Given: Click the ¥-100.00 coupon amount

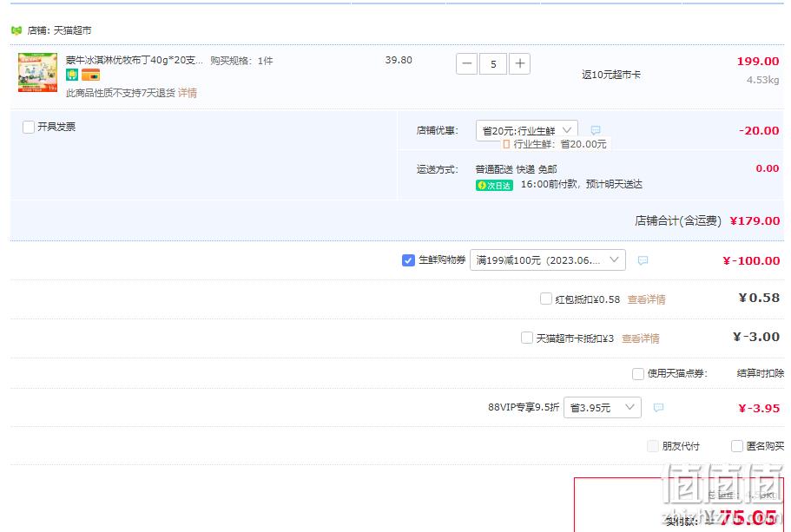Looking at the screenshot, I should click(751, 260).
